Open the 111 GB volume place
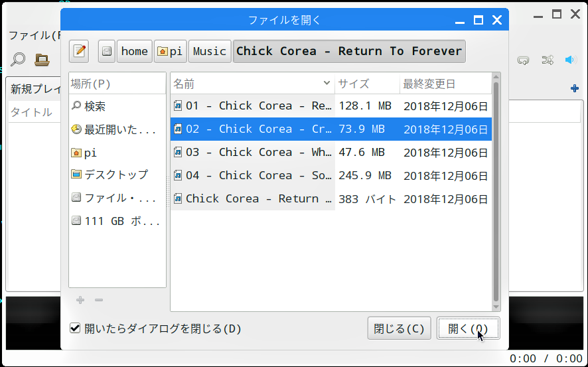The width and height of the screenshot is (588, 367). pos(117,221)
